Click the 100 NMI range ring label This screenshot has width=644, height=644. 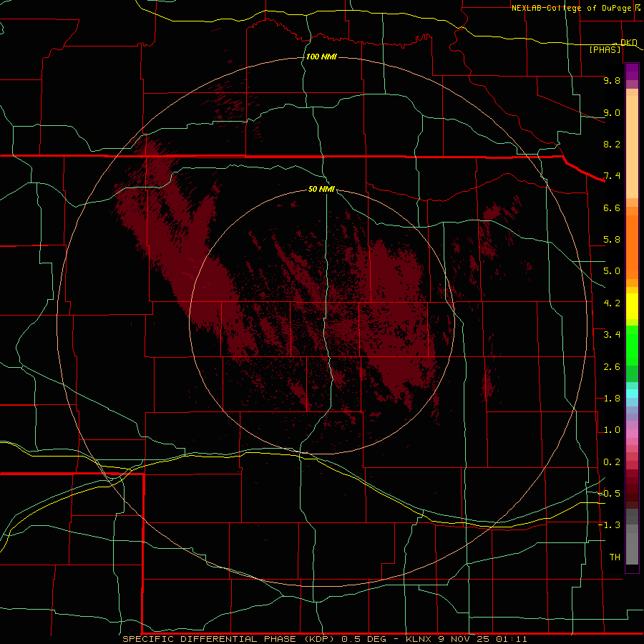click(321, 57)
